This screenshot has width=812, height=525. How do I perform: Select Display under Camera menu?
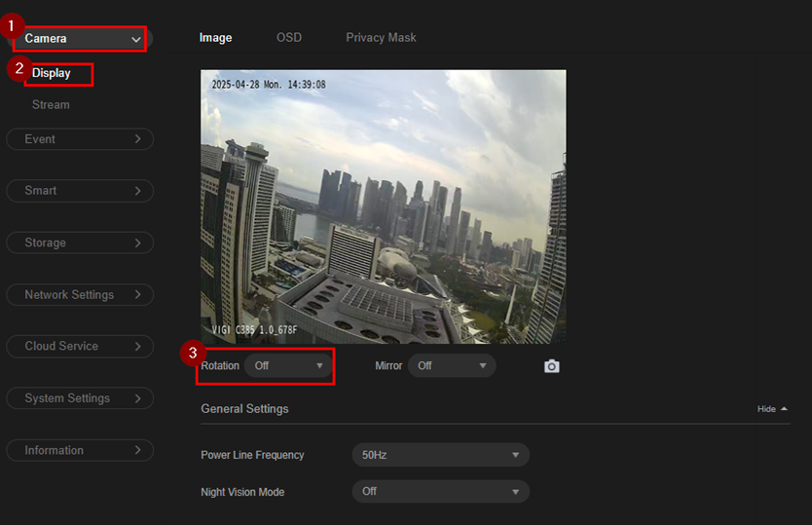52,73
